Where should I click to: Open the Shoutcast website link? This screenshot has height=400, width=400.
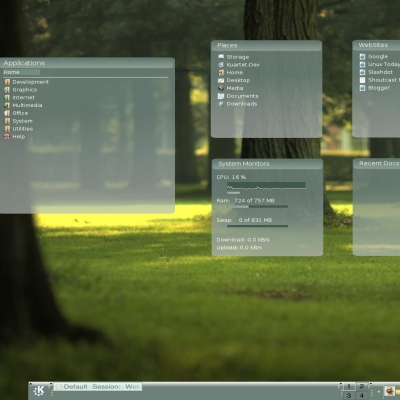[380, 80]
